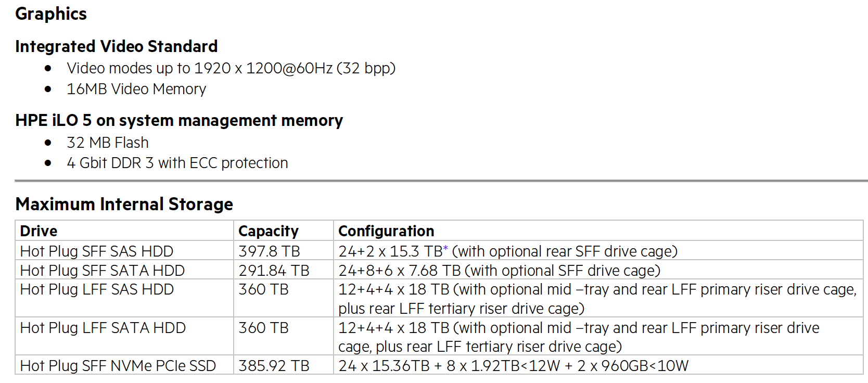The height and width of the screenshot is (383, 868).
Task: Click the Graphics section heading
Action: pos(51,14)
